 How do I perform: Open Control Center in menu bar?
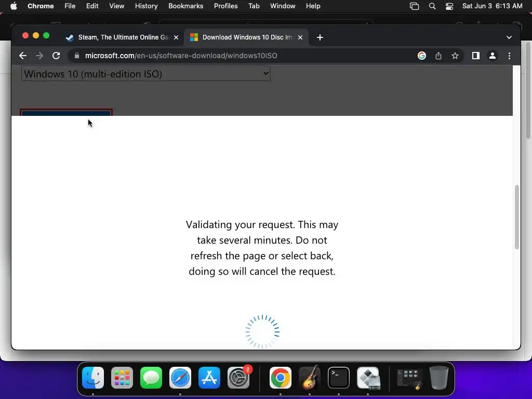tap(449, 6)
